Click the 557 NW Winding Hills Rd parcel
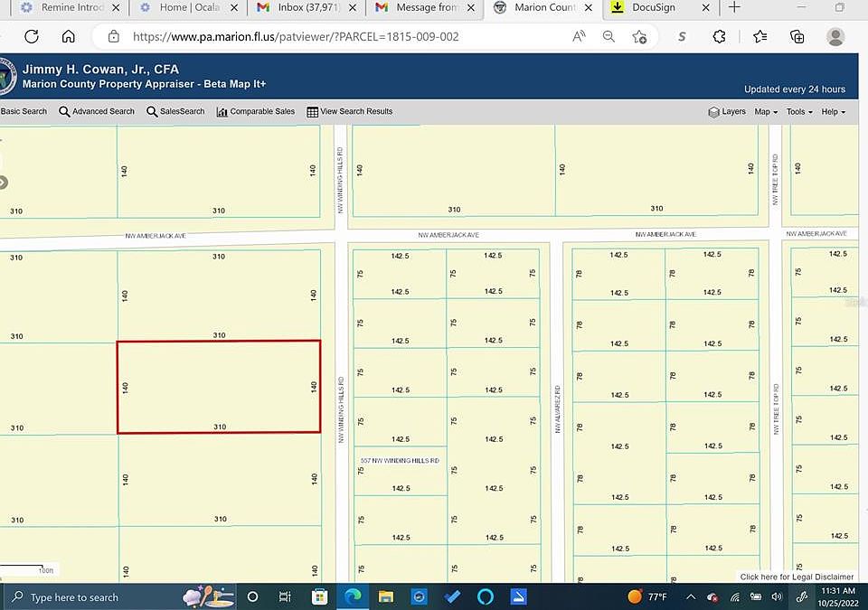868x610 pixels. coord(400,472)
